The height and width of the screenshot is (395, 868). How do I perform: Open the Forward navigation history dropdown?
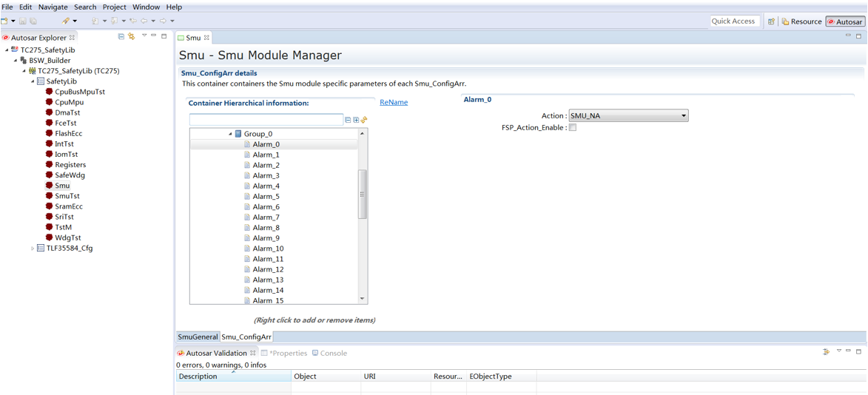pyautogui.click(x=172, y=21)
